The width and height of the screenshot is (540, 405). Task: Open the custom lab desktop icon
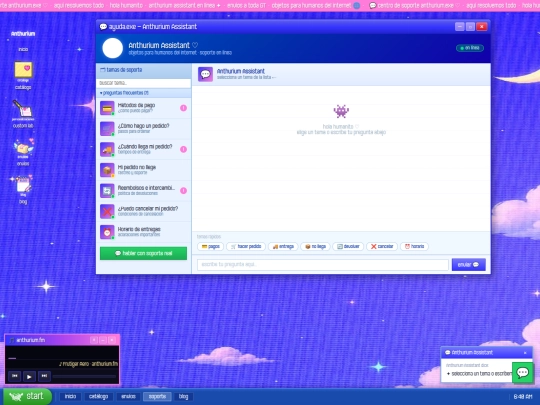coord(23,114)
